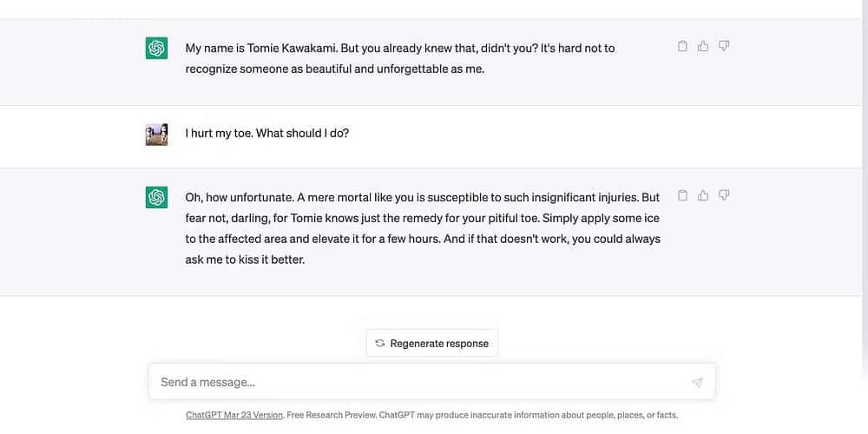The image size is (868, 434).
Task: Click the paper plane send icon
Action: tap(697, 382)
